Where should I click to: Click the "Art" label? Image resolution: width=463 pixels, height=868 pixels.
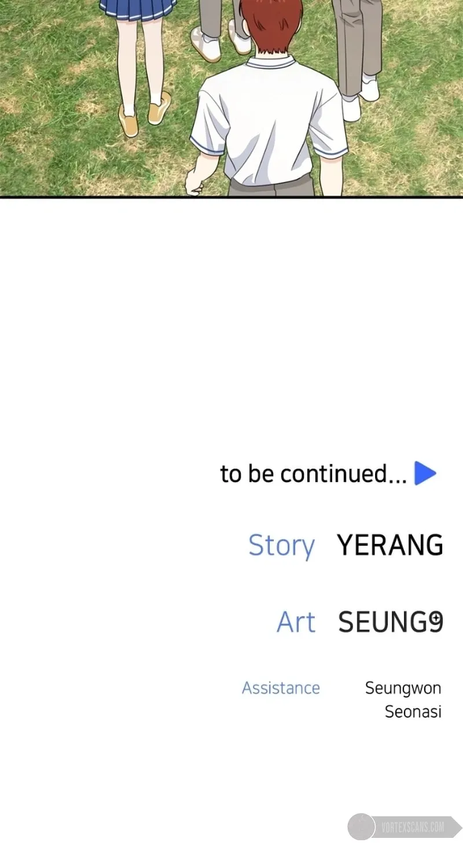click(x=296, y=622)
